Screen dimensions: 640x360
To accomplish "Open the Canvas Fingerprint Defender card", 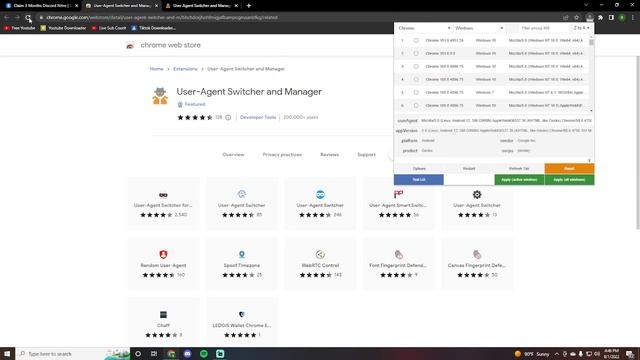I will 477,263.
